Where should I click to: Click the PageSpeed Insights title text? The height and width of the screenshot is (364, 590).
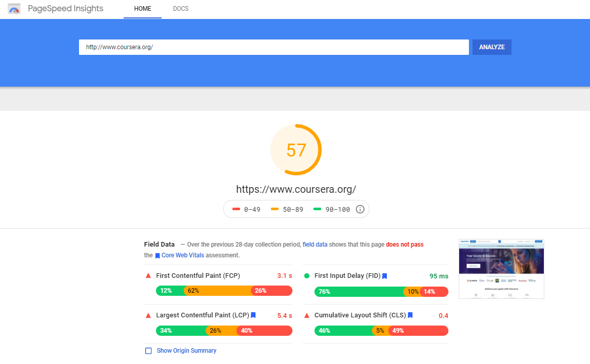point(66,9)
